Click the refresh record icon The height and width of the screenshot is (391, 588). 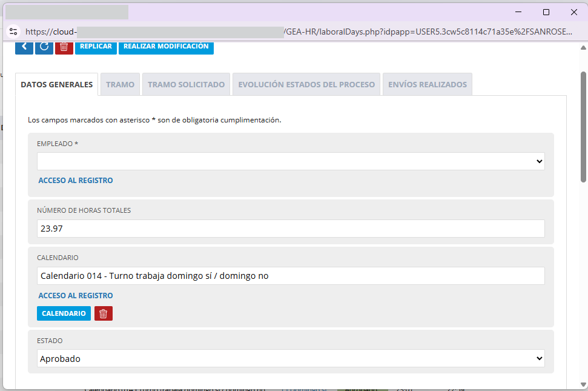tap(44, 47)
